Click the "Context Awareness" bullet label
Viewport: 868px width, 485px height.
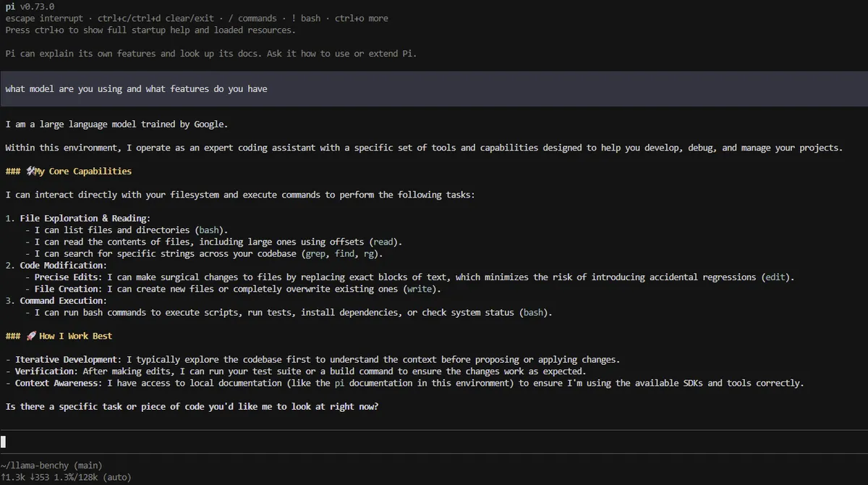(x=58, y=383)
